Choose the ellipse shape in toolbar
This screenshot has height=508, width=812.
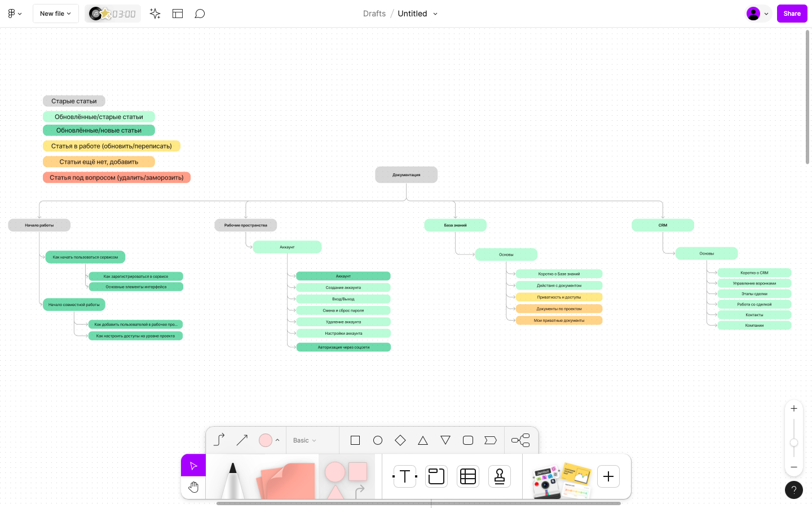(x=378, y=440)
